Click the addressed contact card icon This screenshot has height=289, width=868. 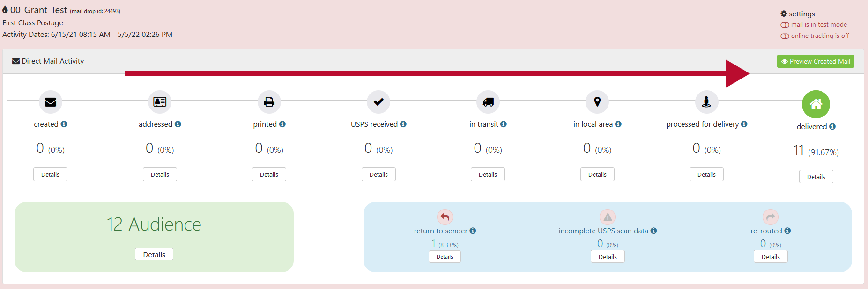160,102
